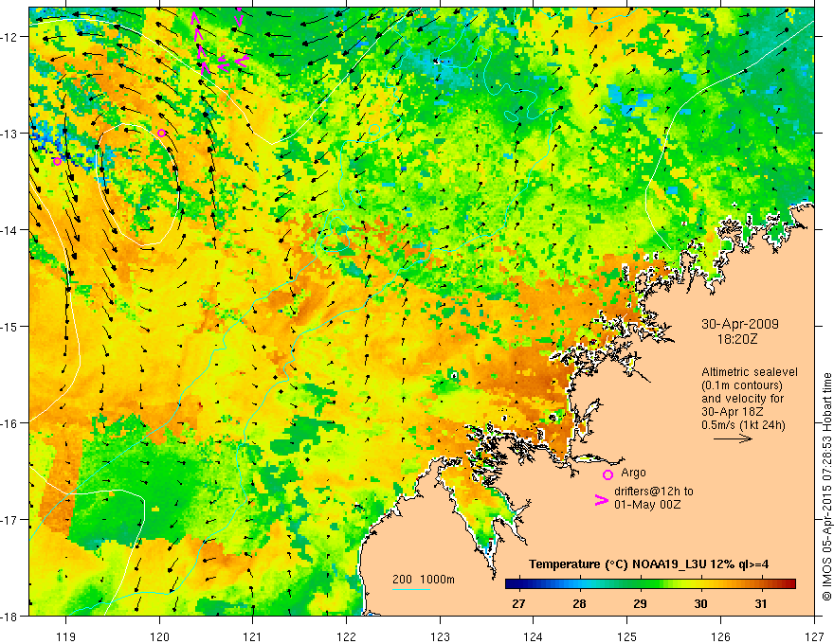Click the '01-May 00Z' text
The width and height of the screenshot is (834, 644).
[x=647, y=504]
